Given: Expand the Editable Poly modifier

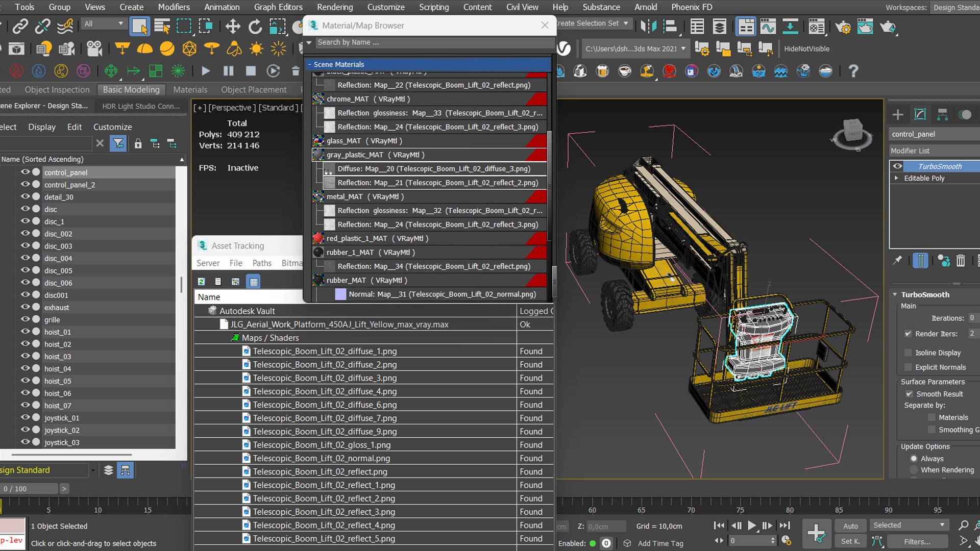Looking at the screenshot, I should point(896,178).
